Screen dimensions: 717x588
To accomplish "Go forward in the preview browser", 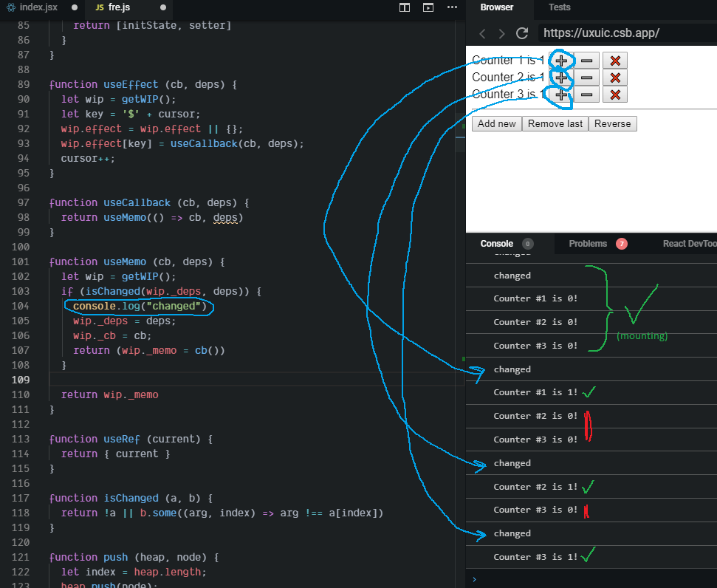I will 501,33.
